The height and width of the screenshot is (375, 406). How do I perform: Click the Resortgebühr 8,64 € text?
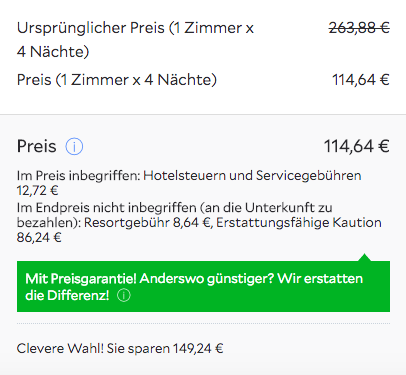[x=147, y=223]
